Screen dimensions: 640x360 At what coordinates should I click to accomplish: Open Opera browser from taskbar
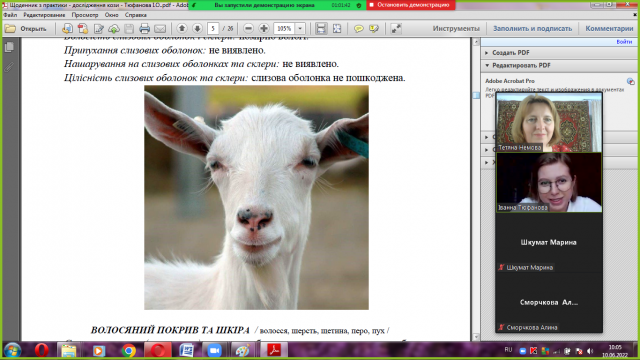42,350
